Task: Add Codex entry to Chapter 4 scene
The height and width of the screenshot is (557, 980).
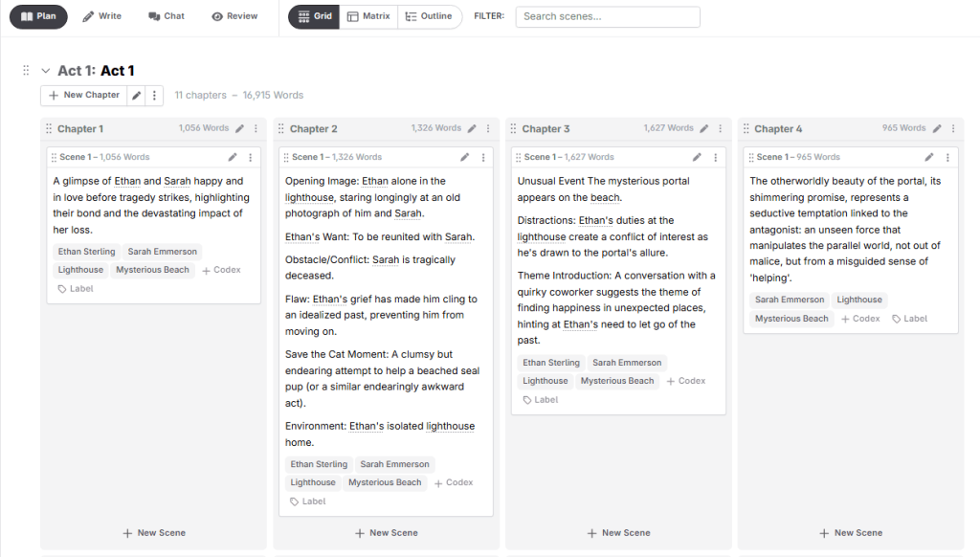Action: point(860,319)
